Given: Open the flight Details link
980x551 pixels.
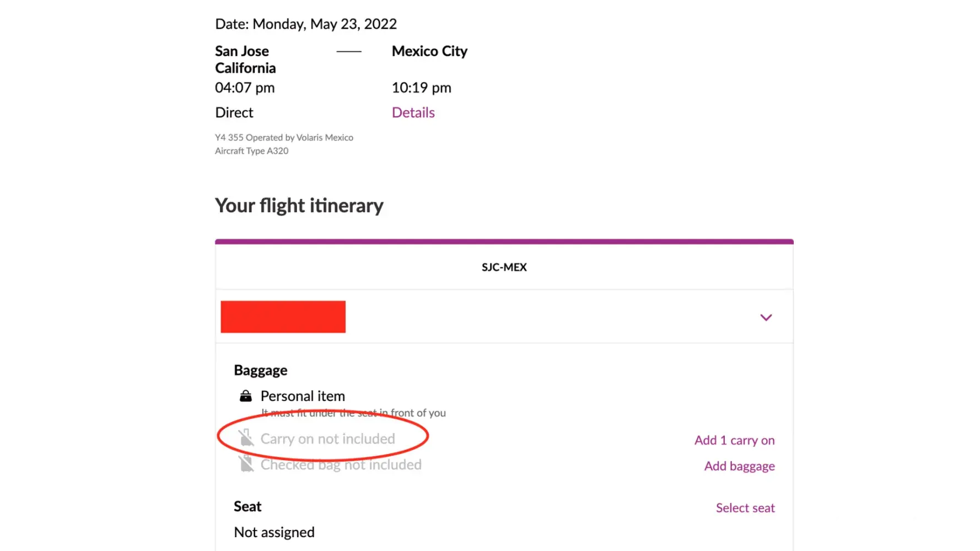Looking at the screenshot, I should [x=413, y=112].
